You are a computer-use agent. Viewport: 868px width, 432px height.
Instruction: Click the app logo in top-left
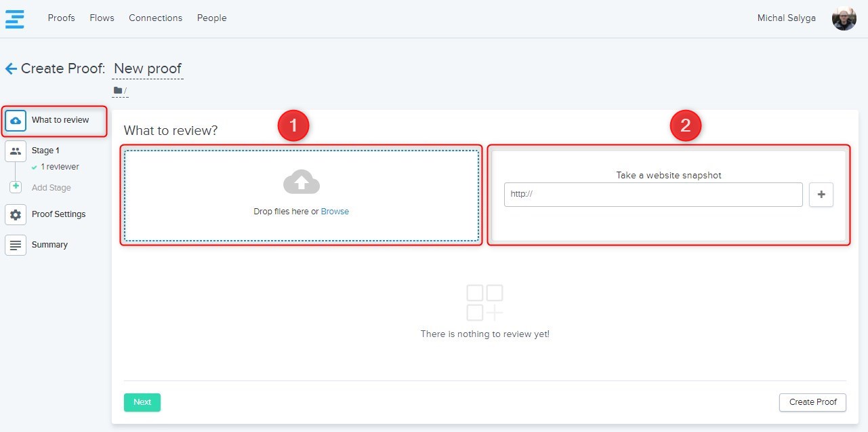[x=14, y=18]
